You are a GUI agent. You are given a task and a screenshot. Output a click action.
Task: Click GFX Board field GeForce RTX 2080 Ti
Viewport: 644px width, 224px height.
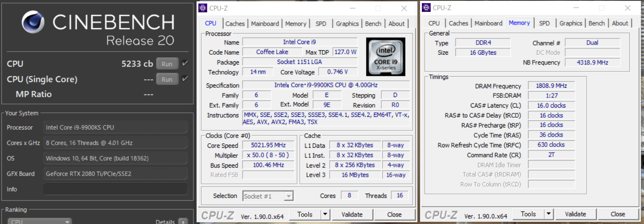[115, 174]
